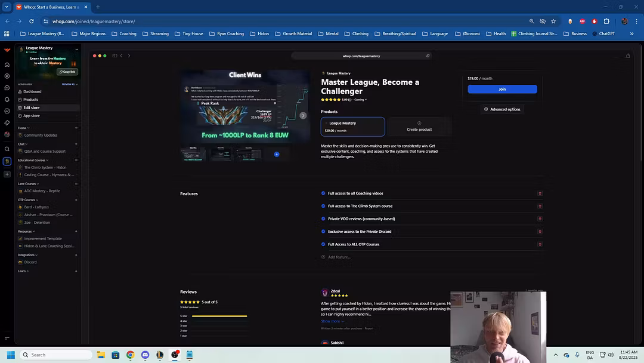Open the Gaming category dropdown
644x363 pixels.
(x=360, y=100)
